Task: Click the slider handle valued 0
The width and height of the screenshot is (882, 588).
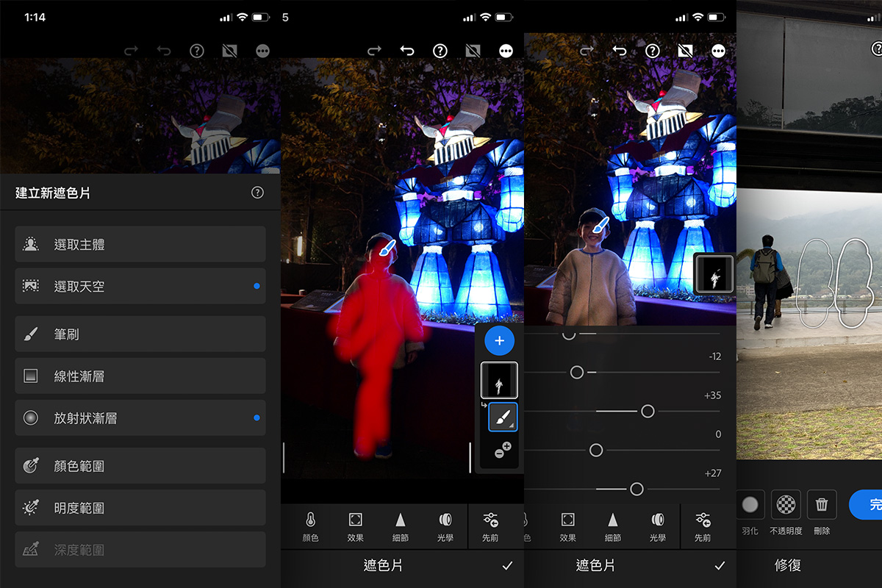Action: pyautogui.click(x=596, y=450)
